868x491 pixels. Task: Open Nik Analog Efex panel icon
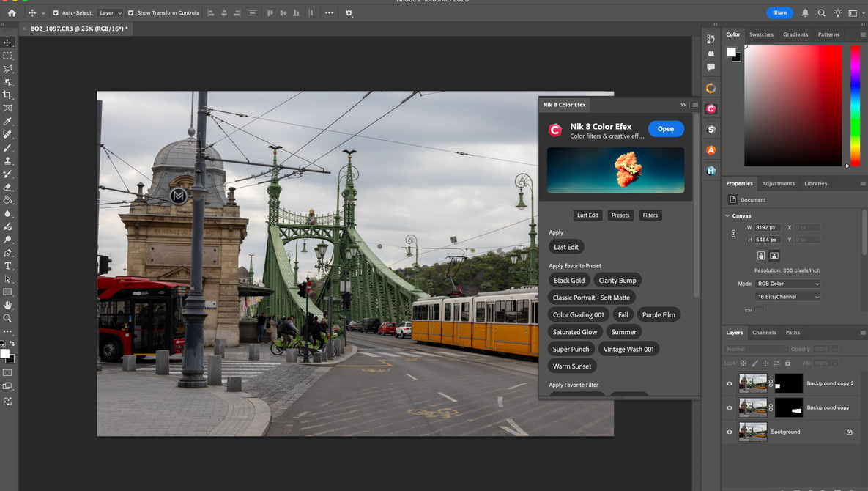tap(711, 150)
